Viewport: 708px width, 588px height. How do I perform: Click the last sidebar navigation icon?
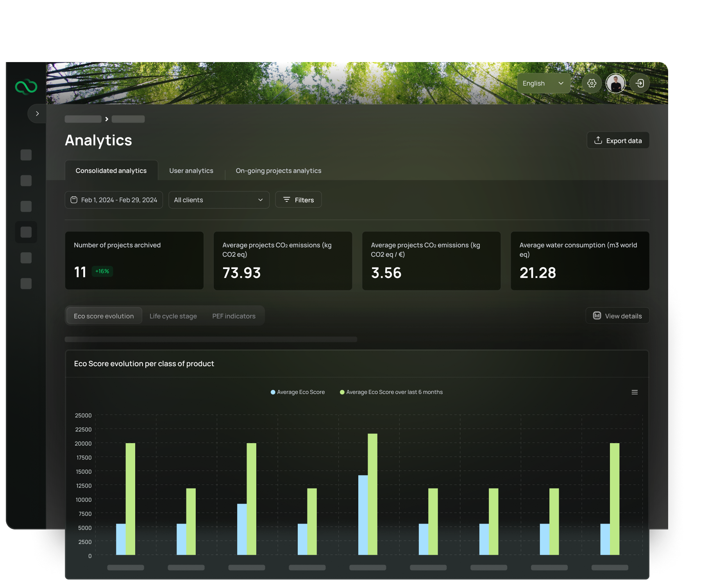(26, 284)
